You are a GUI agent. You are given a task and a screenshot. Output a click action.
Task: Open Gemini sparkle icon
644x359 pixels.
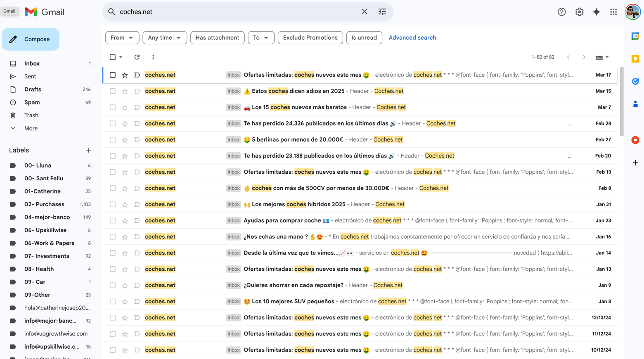596,12
